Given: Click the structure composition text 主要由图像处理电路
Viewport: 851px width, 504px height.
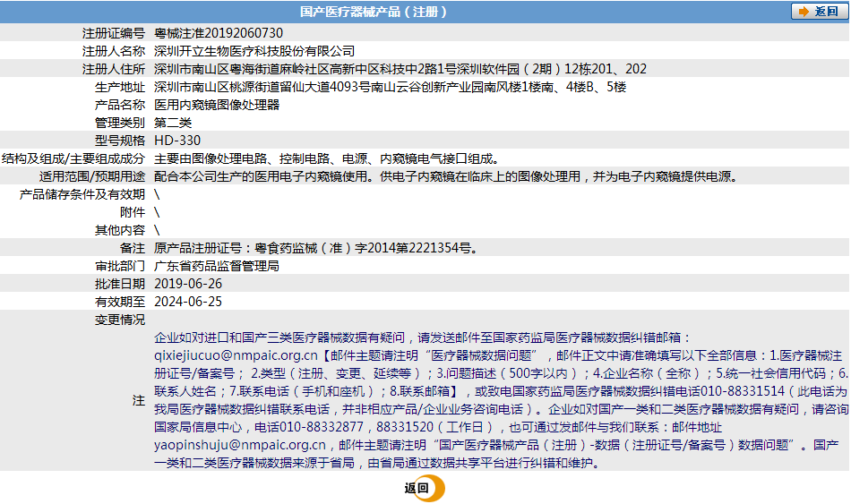Looking at the screenshot, I should (326, 158).
